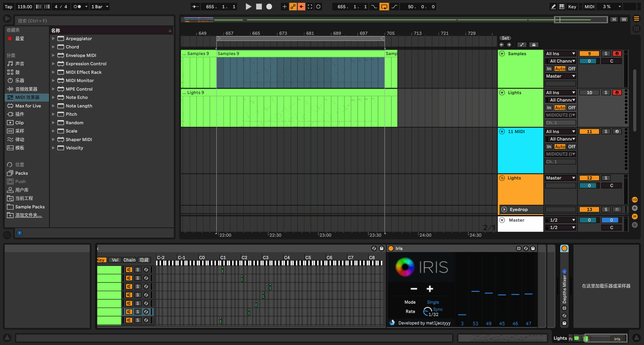Toggle the Automation Arm icon

(x=293, y=6)
